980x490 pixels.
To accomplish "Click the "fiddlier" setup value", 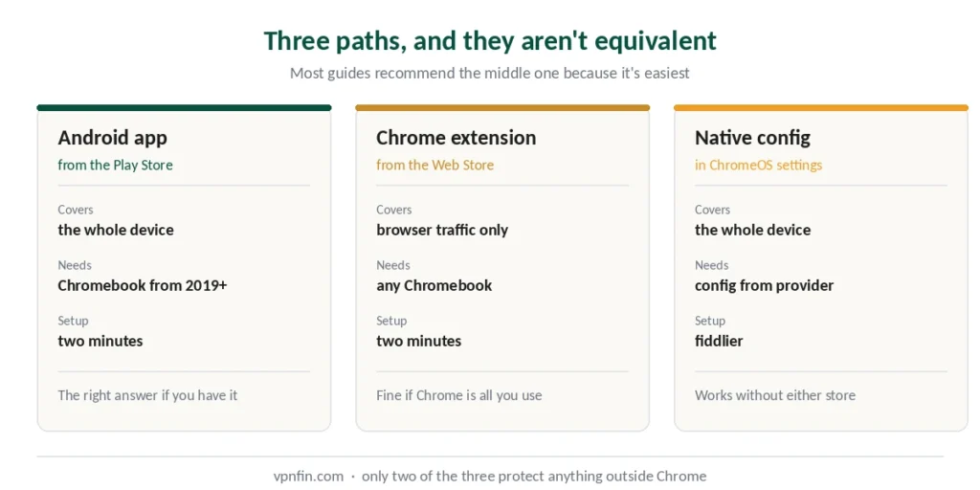I will [x=719, y=342].
